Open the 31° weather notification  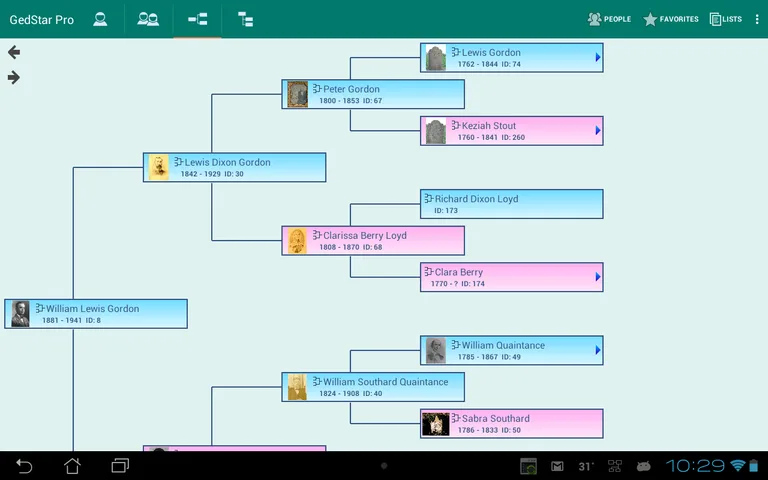click(586, 466)
